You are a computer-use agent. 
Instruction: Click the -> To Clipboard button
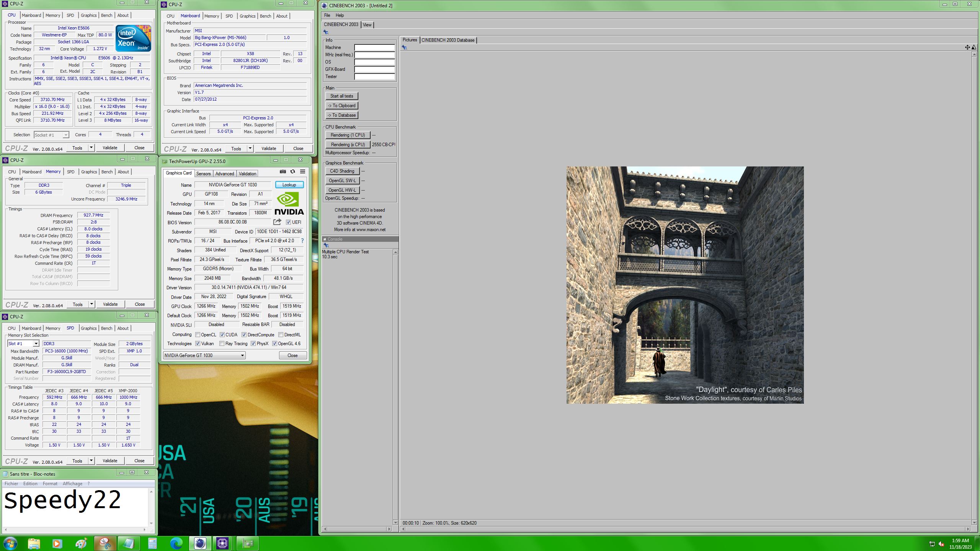[342, 106]
